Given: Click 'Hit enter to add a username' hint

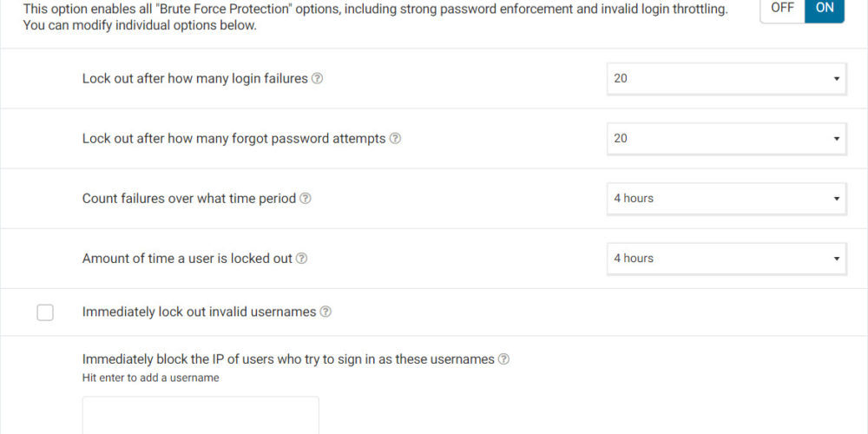Looking at the screenshot, I should point(150,378).
